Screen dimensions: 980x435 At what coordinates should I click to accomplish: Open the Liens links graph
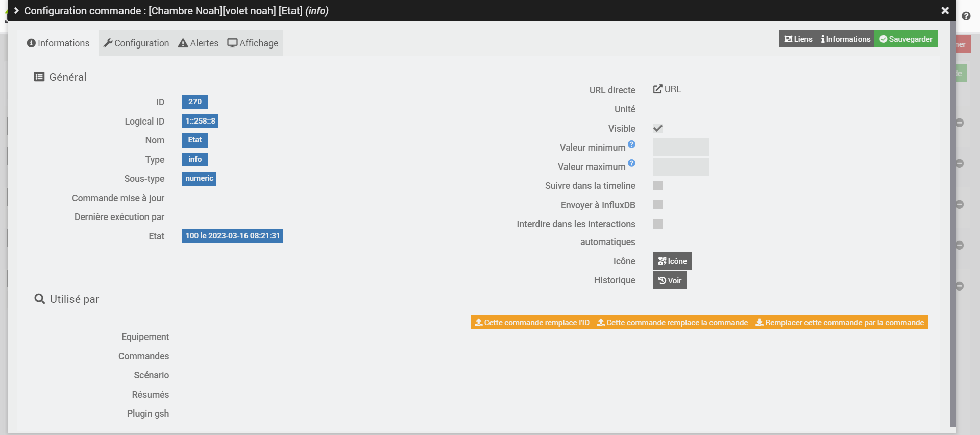798,39
